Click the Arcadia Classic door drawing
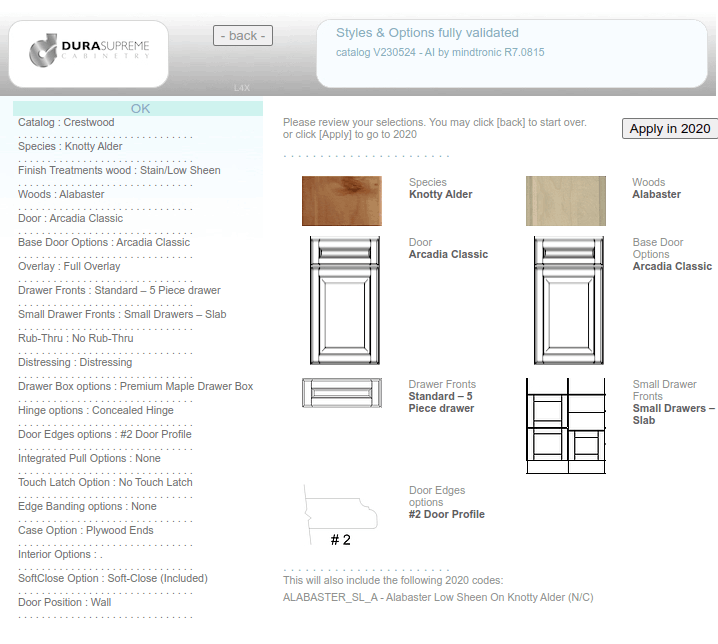Viewport: 718px width, 644px height. coord(342,302)
